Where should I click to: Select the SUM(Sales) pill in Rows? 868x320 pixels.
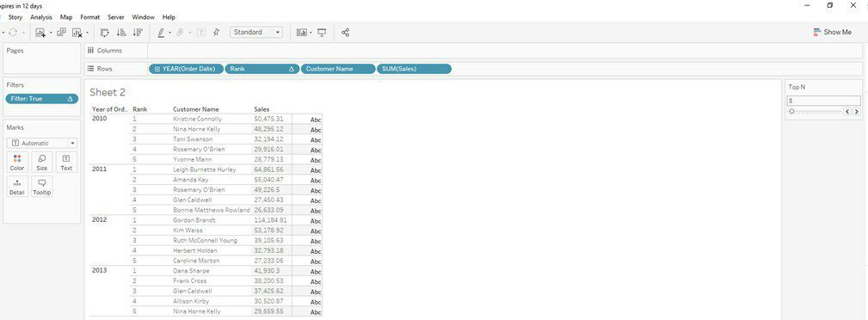pos(414,69)
